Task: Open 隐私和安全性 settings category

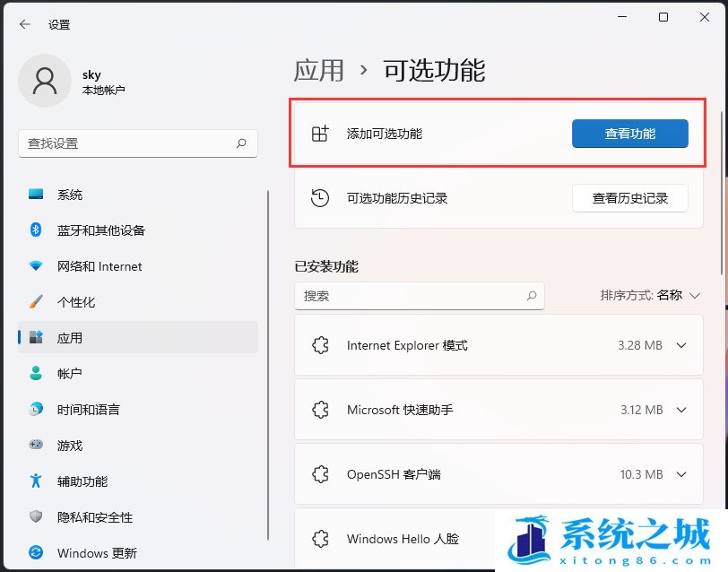Action: point(138,516)
